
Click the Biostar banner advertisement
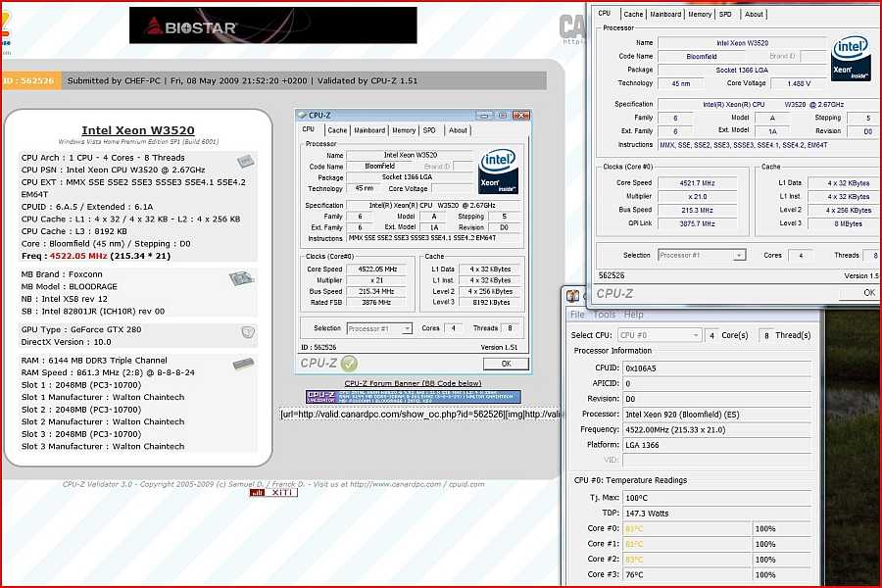click(x=272, y=25)
